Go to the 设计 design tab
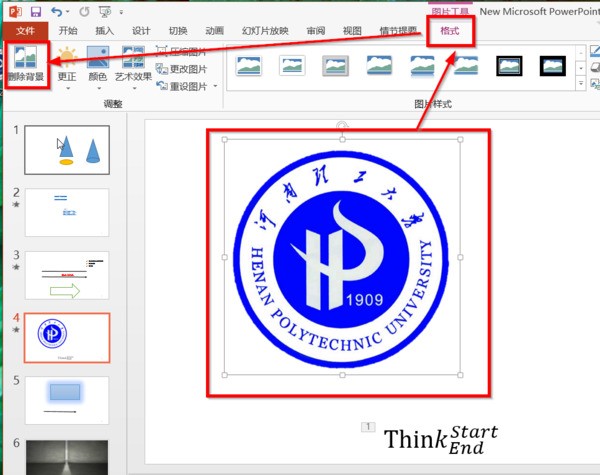 click(x=141, y=31)
